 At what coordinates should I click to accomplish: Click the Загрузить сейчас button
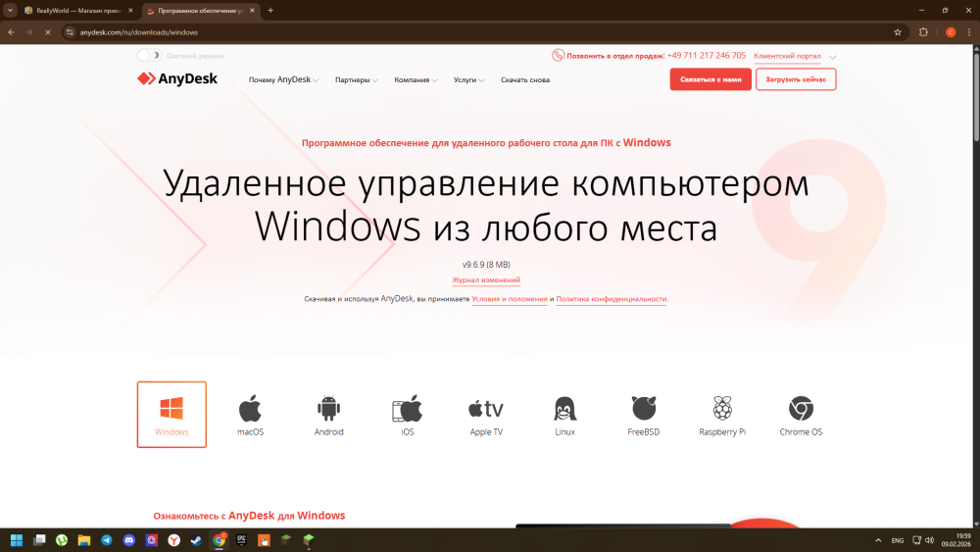click(796, 79)
